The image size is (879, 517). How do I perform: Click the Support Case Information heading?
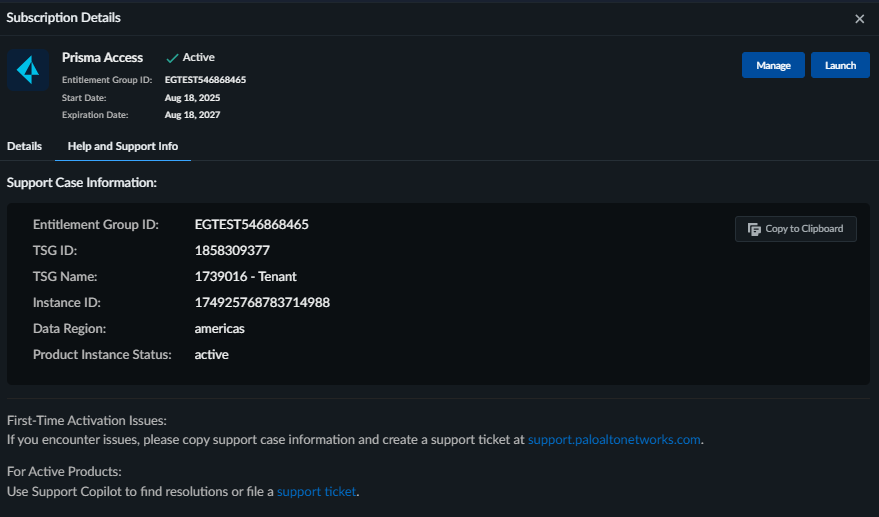(x=82, y=183)
